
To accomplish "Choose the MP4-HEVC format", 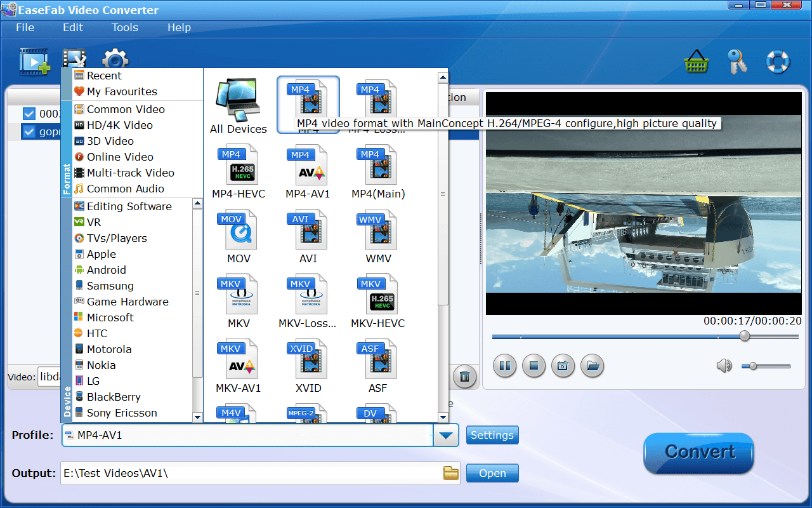I will (x=239, y=172).
